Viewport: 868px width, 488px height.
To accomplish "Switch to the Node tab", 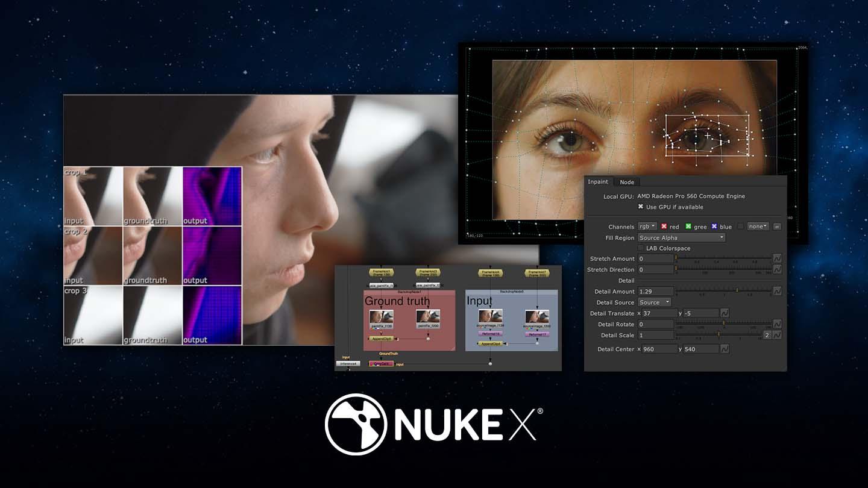I will [x=626, y=183].
